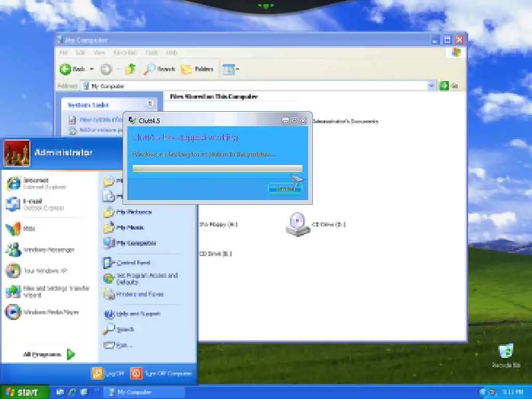532x399 pixels.
Task: Open Recycle Bin on desktop
Action: [506, 355]
